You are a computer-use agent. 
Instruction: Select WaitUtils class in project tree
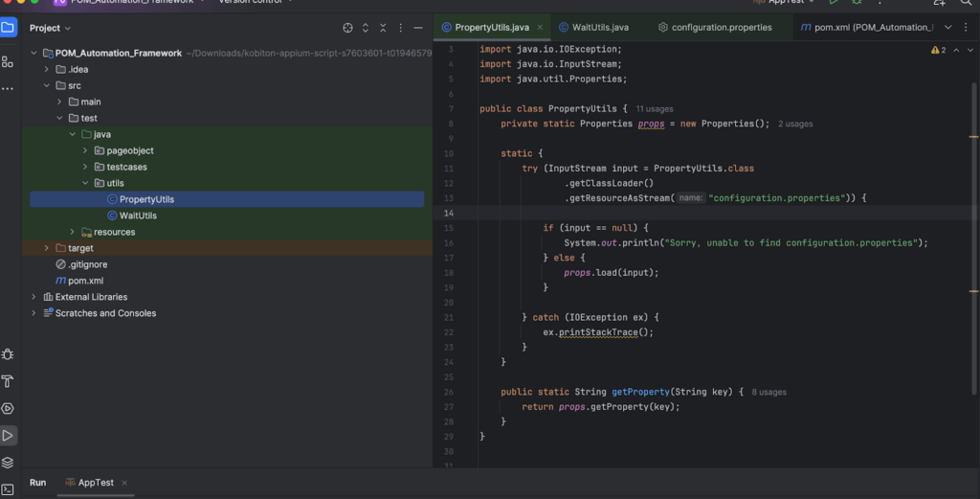tap(138, 215)
